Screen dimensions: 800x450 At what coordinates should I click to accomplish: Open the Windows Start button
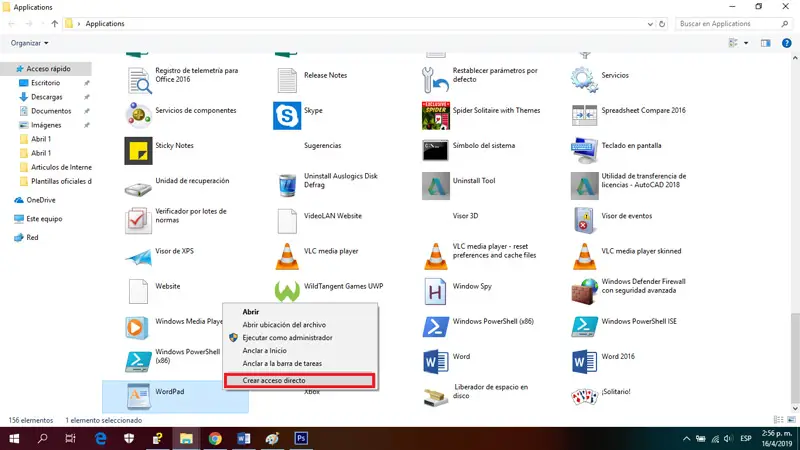pyautogui.click(x=14, y=439)
